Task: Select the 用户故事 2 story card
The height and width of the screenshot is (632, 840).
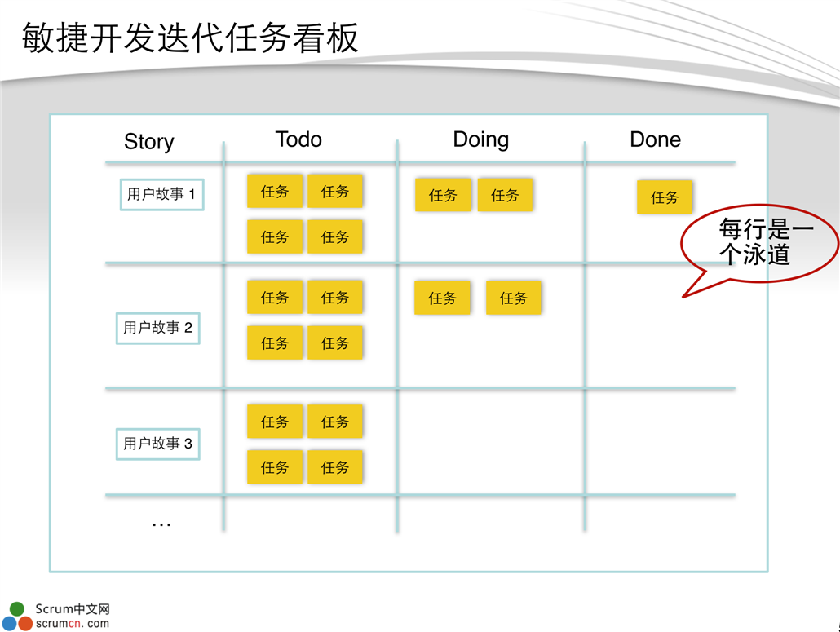Action: [157, 328]
